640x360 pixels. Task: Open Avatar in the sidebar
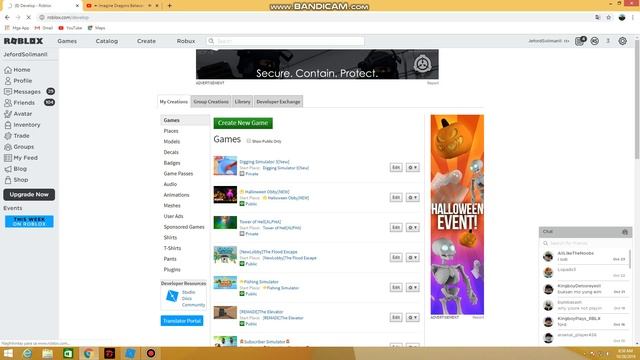(x=18, y=114)
